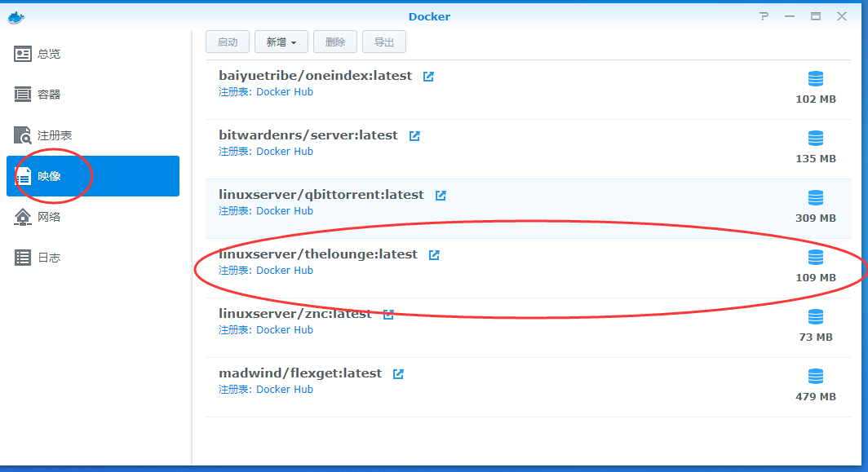This screenshot has width=868, height=472.
Task: Maximize the Docker window
Action: [x=816, y=16]
